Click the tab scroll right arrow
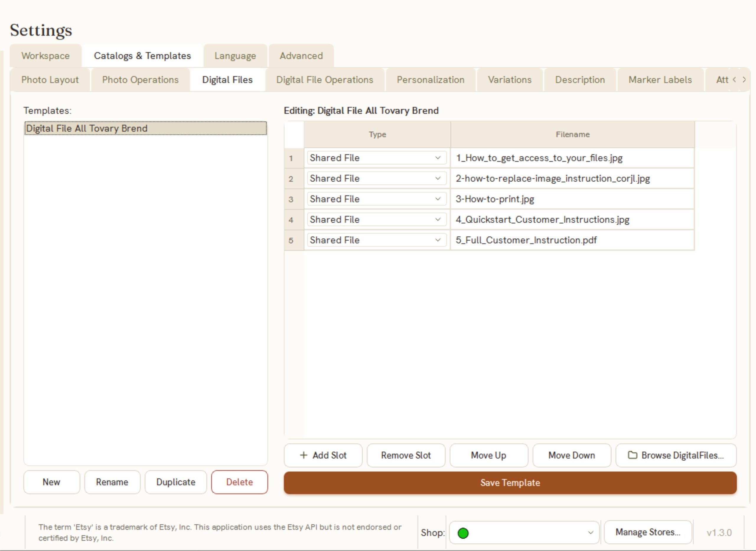The image size is (756, 551). (x=744, y=80)
